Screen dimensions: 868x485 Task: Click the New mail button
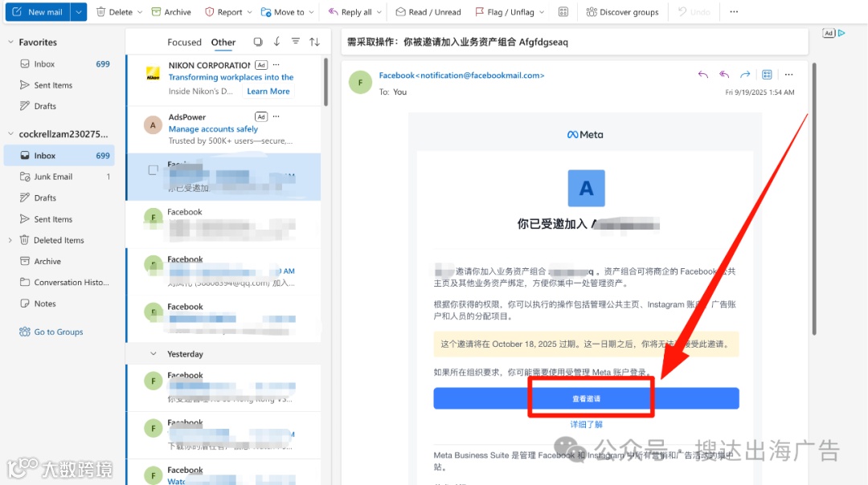38,11
